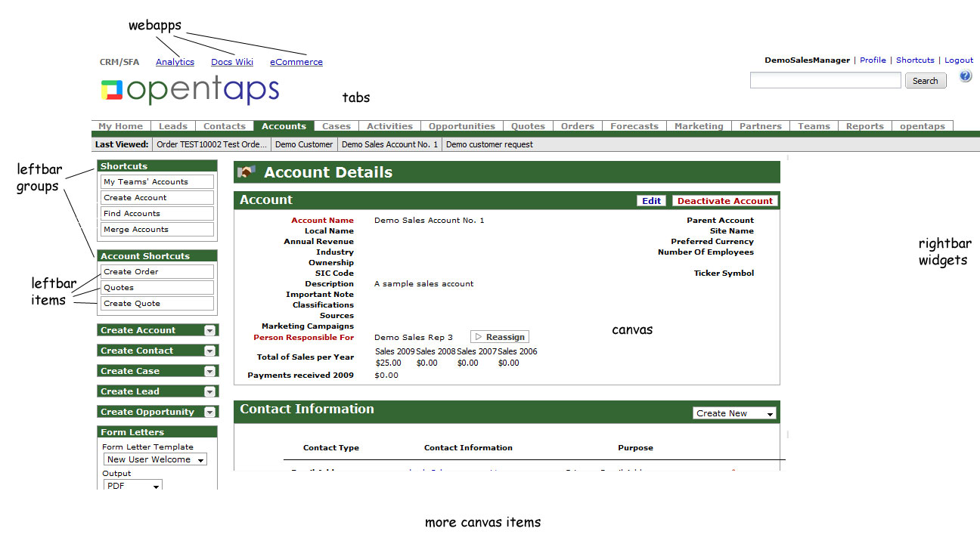The height and width of the screenshot is (544, 980).
Task: Open last viewed Demo Sales Account No. 1
Action: coord(390,144)
